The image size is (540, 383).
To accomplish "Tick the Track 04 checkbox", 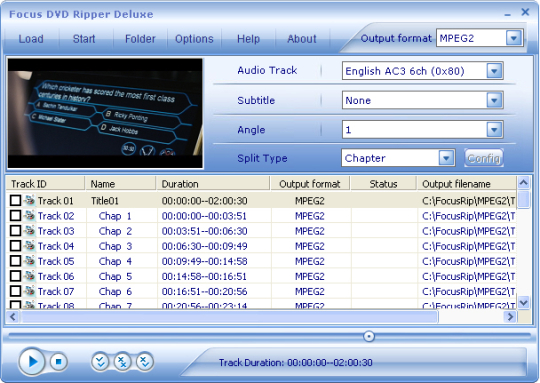I will 15,246.
